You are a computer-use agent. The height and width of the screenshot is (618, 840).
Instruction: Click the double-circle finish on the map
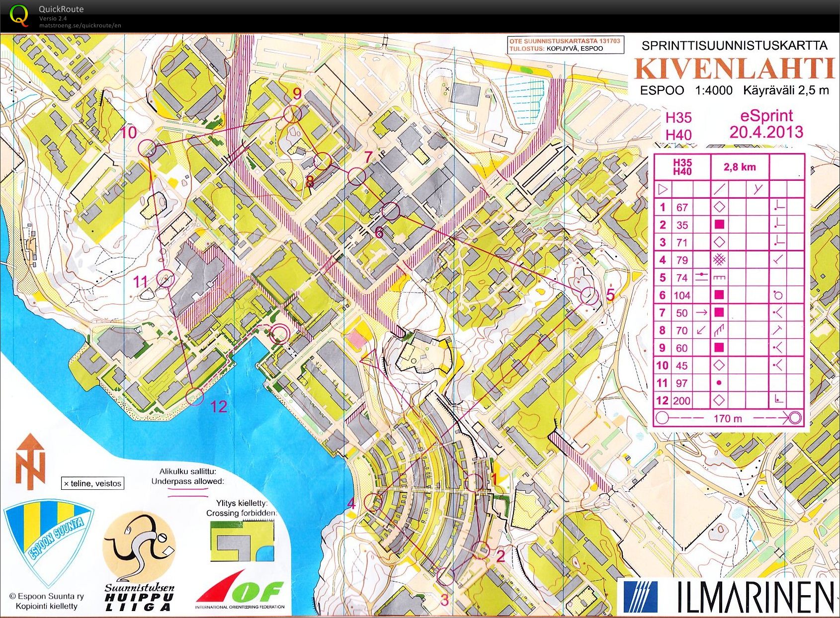(x=279, y=333)
